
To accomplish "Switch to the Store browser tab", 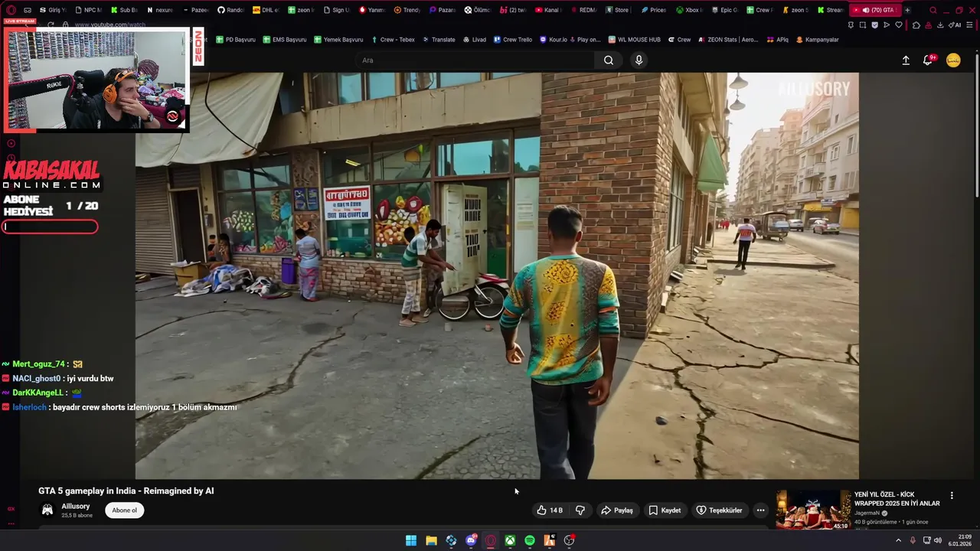I will [x=617, y=10].
